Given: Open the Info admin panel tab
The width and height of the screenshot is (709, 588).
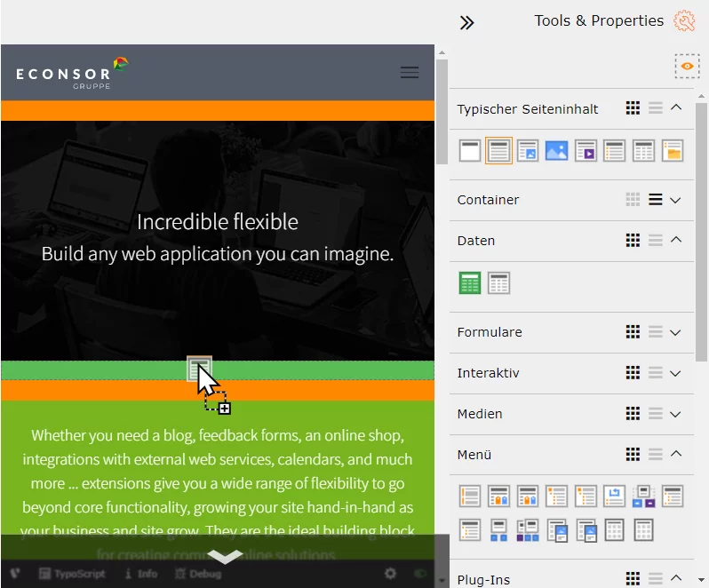Looking at the screenshot, I should click(x=141, y=574).
